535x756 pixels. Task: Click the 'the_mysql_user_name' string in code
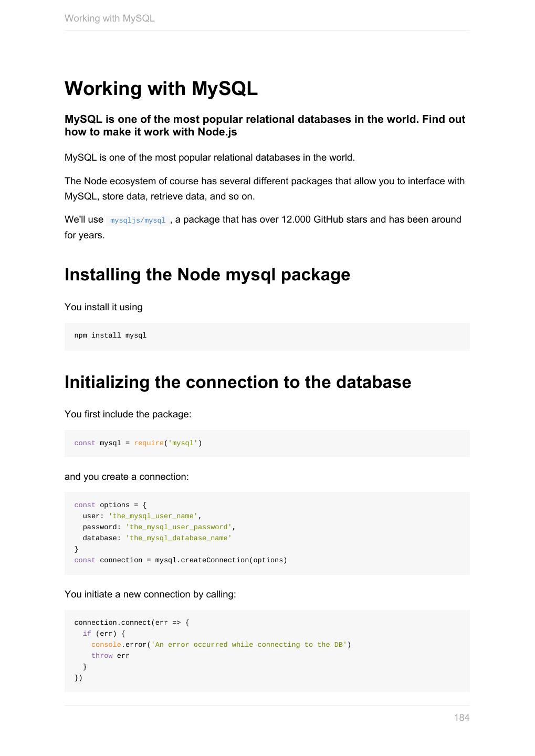click(153, 516)
